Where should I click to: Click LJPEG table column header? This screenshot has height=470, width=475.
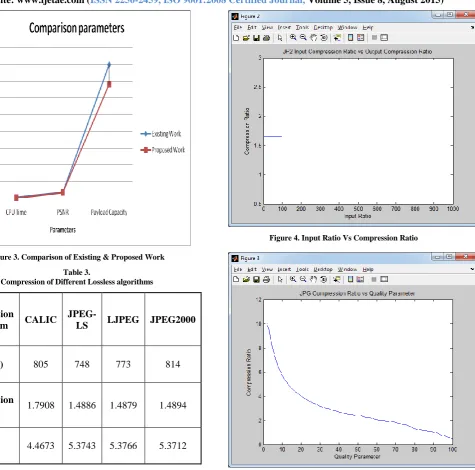coord(123,319)
